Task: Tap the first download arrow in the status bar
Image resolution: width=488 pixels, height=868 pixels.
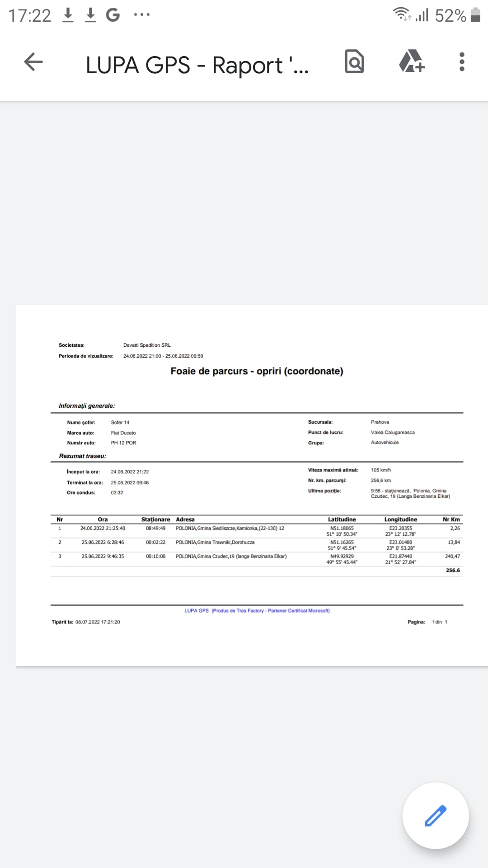Action: (x=68, y=15)
